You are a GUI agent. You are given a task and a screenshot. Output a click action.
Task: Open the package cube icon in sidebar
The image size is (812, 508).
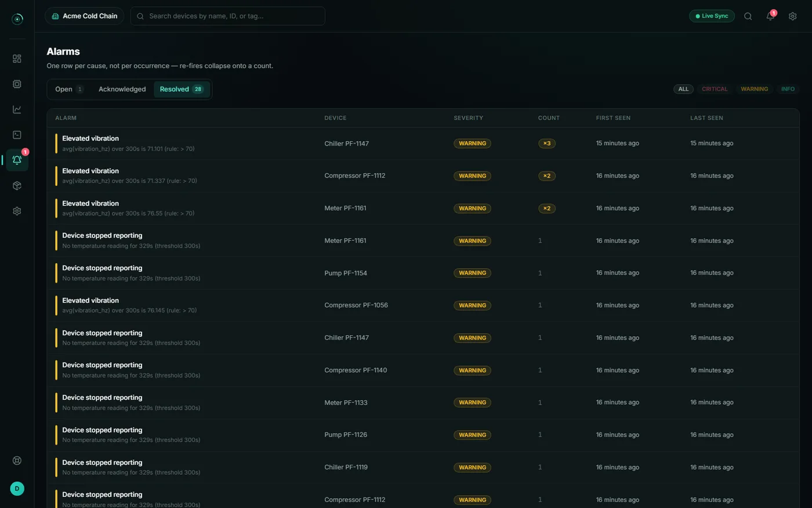point(17,186)
